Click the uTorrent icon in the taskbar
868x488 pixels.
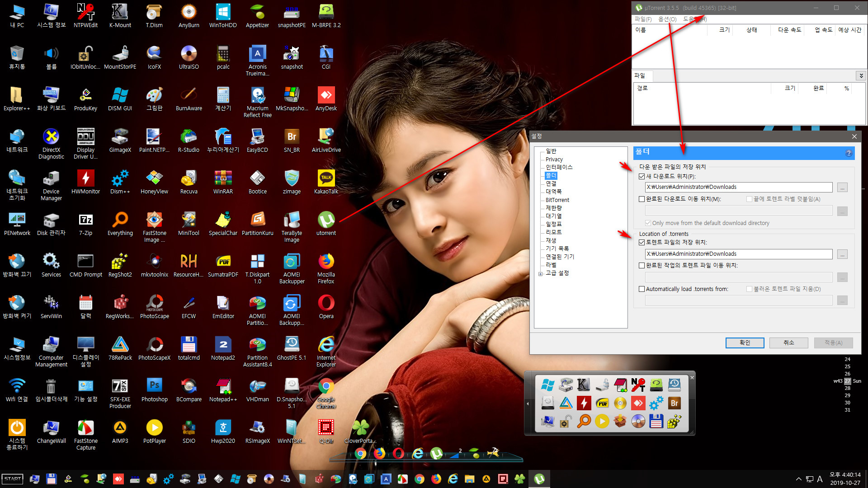point(539,479)
